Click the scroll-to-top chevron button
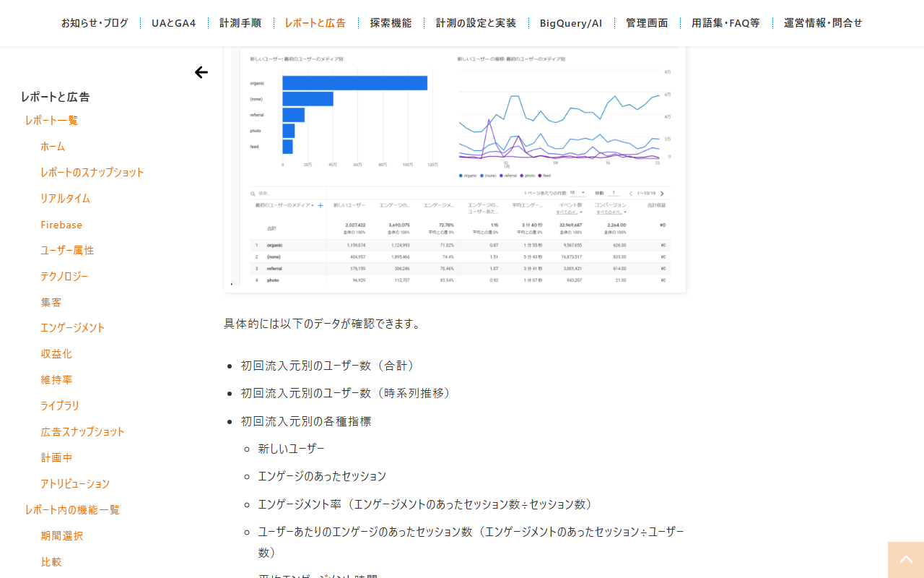Screen dimensions: 924x578 906,560
